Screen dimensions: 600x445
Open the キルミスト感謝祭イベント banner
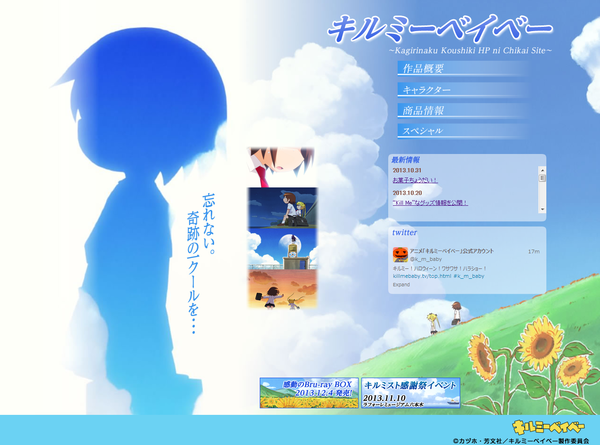coord(411,393)
